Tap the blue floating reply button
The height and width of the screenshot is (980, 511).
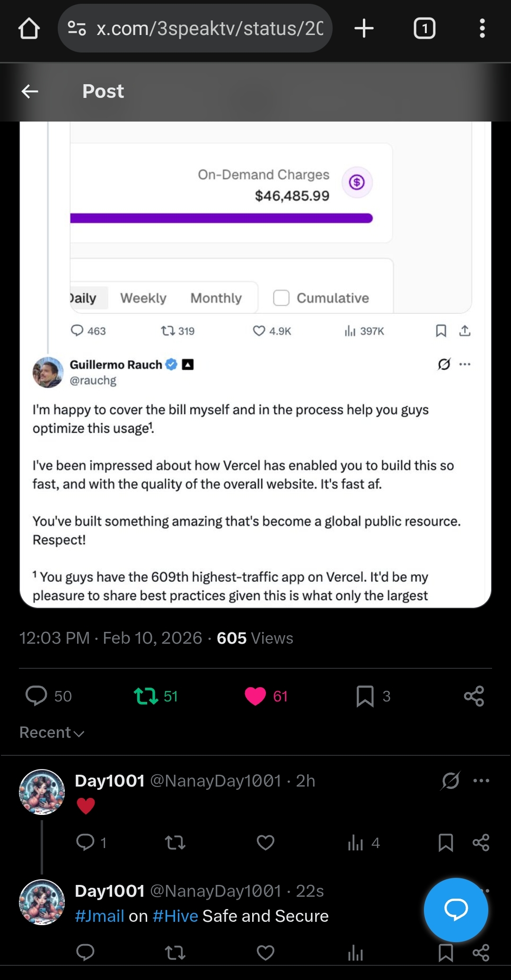456,909
